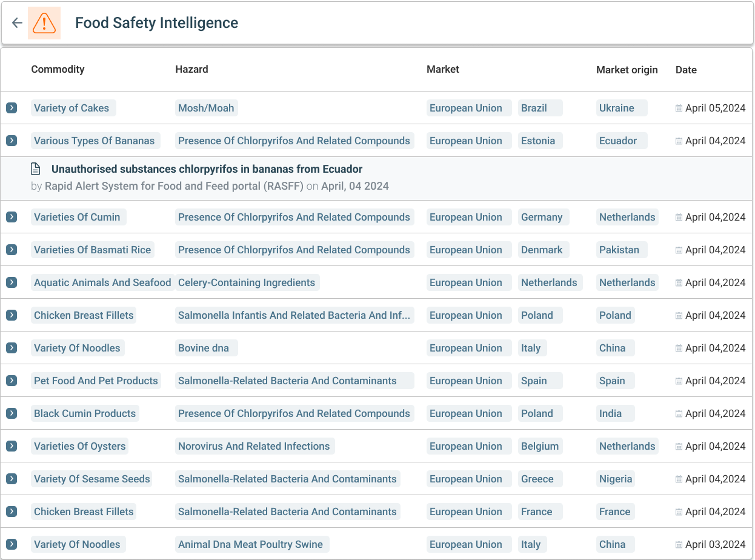Click the back arrow in the header
The width and height of the screenshot is (755, 560).
click(x=16, y=22)
